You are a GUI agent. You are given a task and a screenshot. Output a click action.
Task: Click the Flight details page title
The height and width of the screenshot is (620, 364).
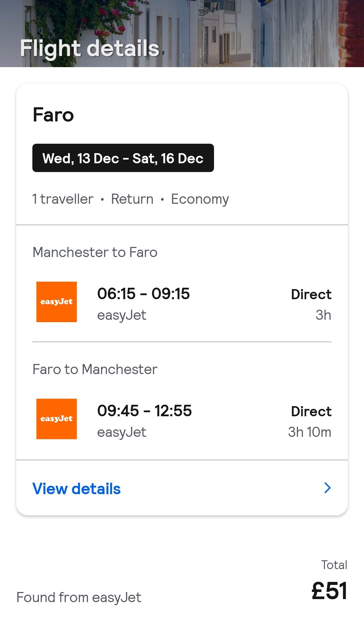click(x=90, y=48)
